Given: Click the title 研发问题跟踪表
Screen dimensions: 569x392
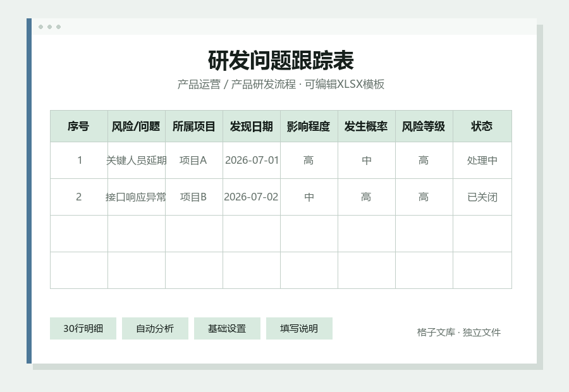Looking at the screenshot, I should (281, 61).
